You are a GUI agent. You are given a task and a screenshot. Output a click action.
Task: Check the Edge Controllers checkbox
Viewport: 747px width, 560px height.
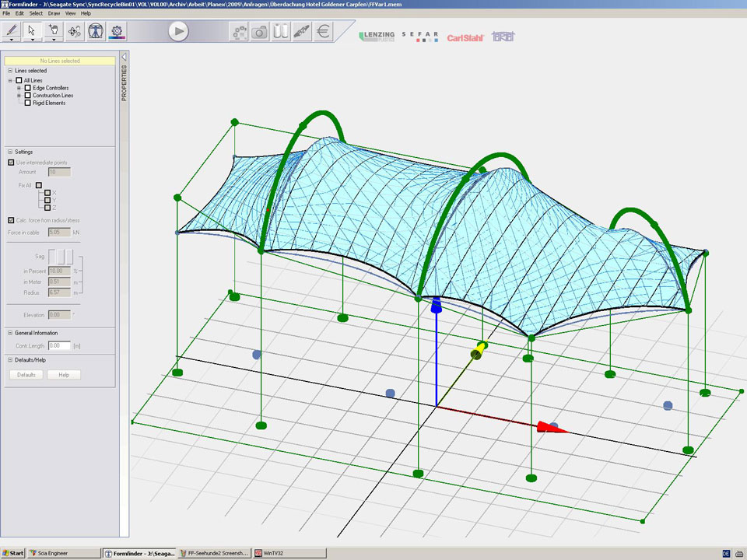coord(28,88)
